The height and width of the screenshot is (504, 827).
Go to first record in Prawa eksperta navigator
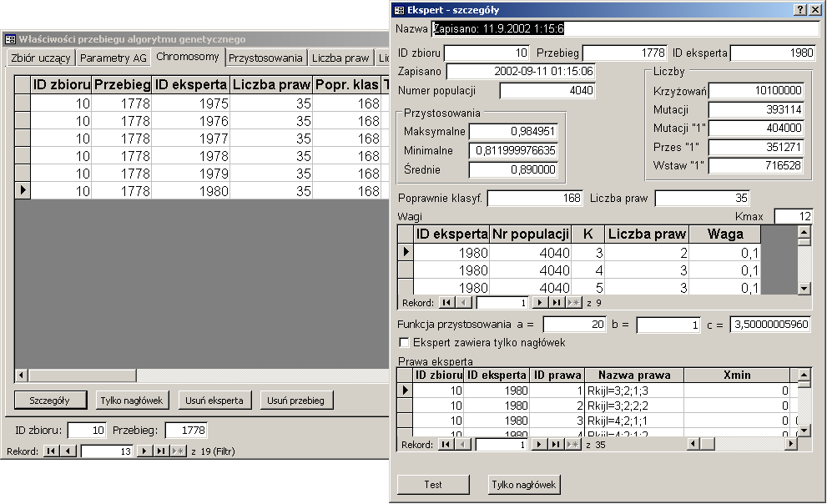coord(446,445)
